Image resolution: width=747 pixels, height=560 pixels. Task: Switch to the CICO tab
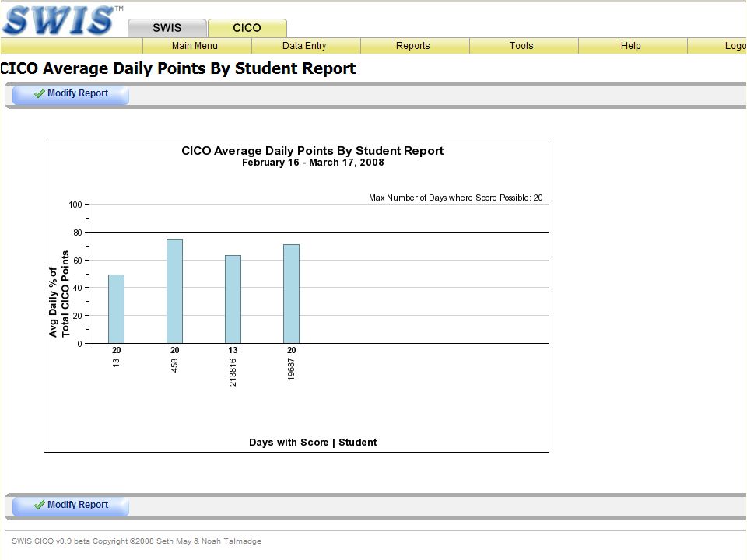coord(247,28)
